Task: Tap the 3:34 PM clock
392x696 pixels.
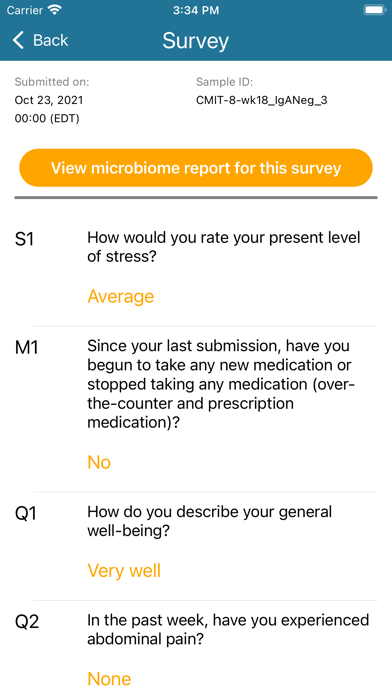Action: (x=196, y=11)
